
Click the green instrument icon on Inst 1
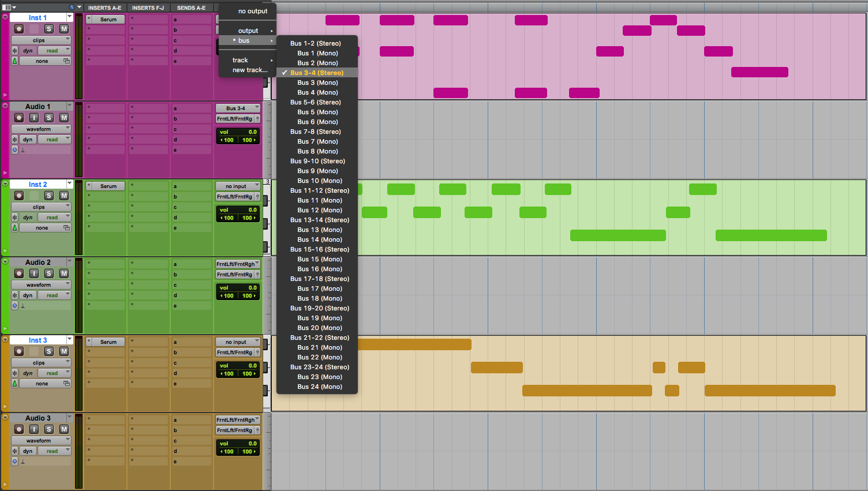pos(15,61)
